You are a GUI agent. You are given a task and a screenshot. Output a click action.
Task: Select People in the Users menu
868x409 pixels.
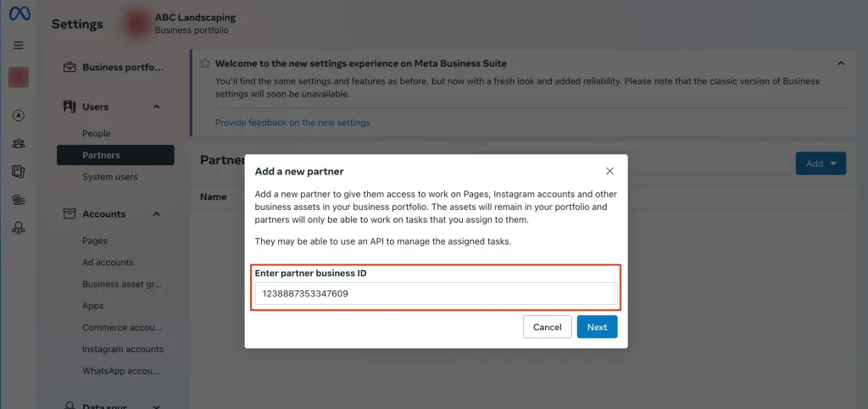click(x=97, y=134)
